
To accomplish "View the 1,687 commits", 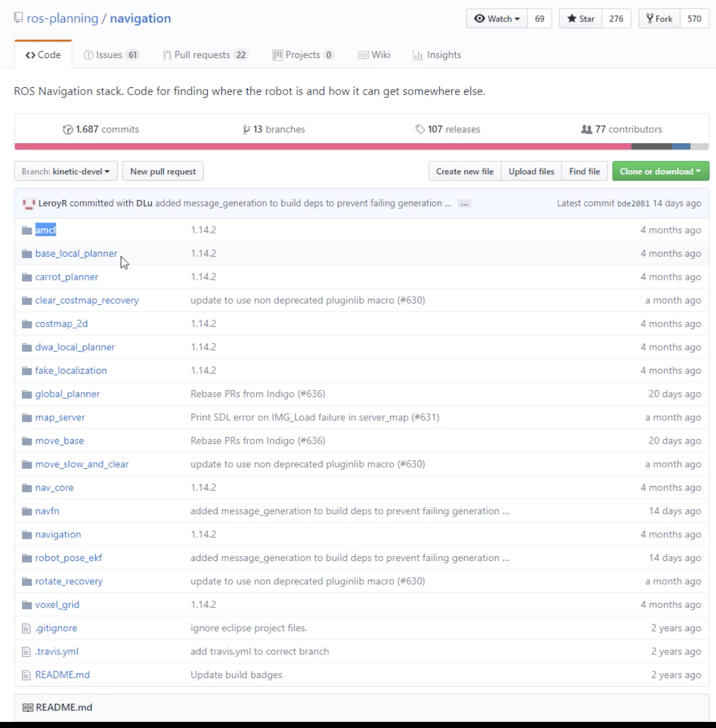I will coord(101,129).
